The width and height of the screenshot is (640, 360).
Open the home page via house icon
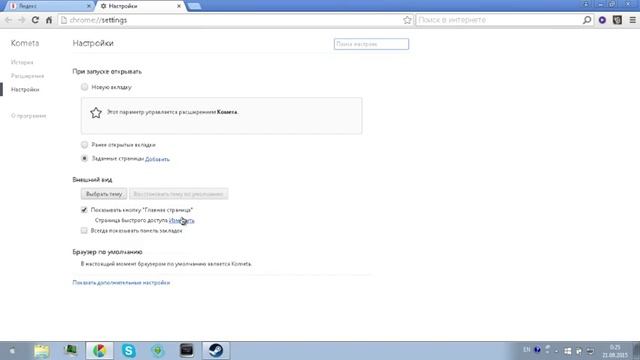(49, 20)
